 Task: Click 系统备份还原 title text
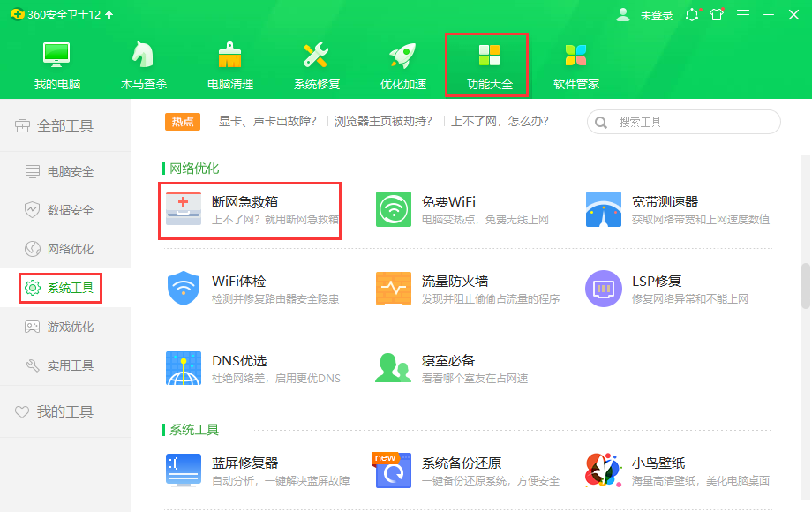462,463
